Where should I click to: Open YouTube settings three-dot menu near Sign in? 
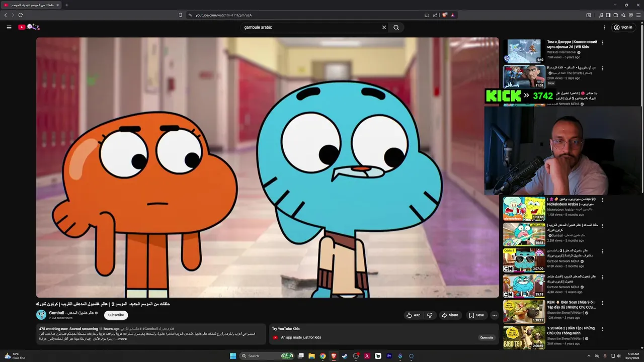pos(604,27)
